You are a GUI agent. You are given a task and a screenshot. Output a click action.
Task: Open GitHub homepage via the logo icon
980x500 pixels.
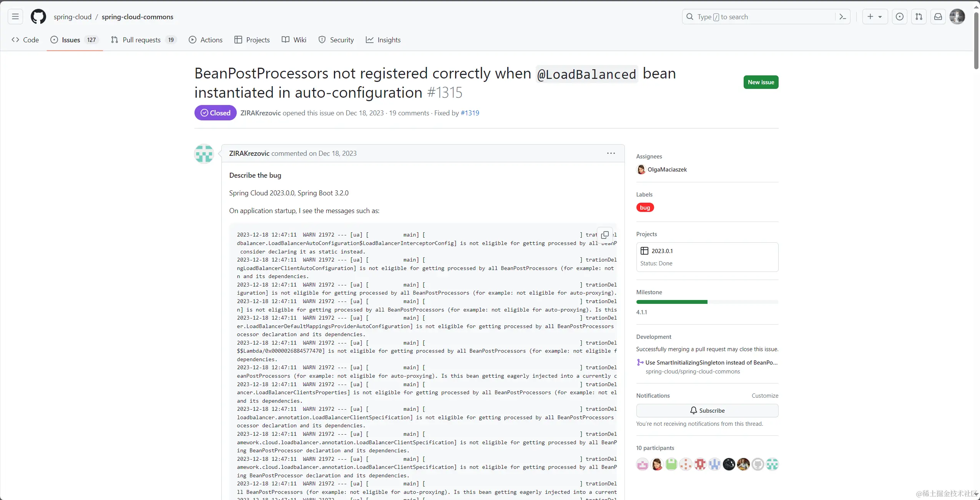pos(38,17)
